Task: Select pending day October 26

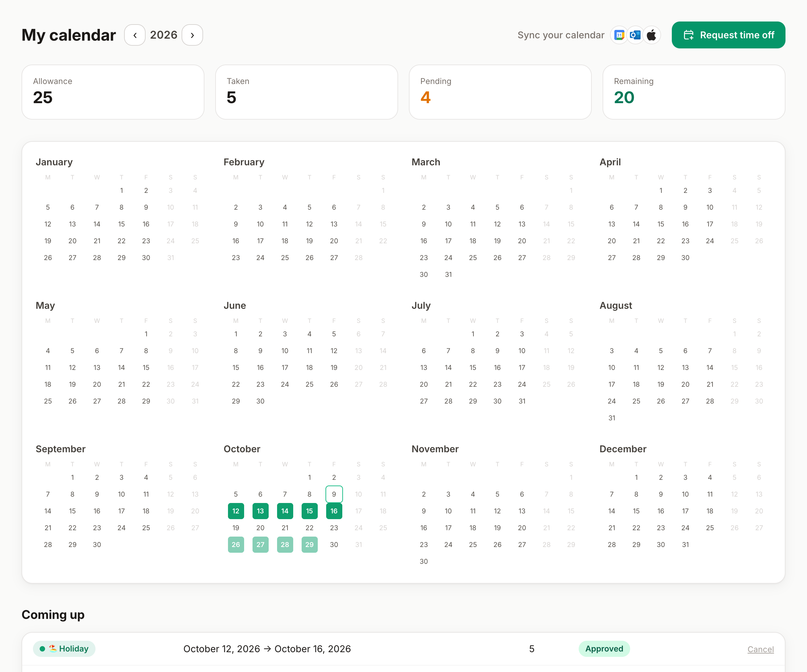Action: coord(236,545)
